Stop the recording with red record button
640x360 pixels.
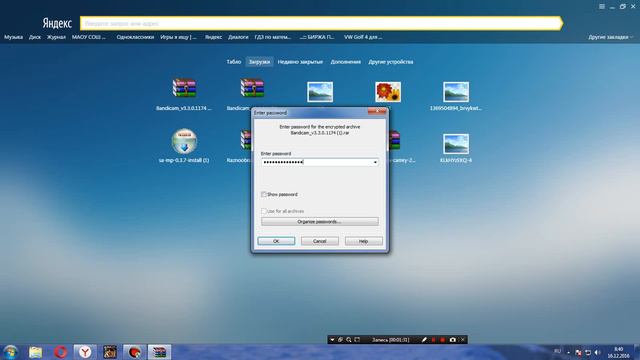[x=442, y=340]
